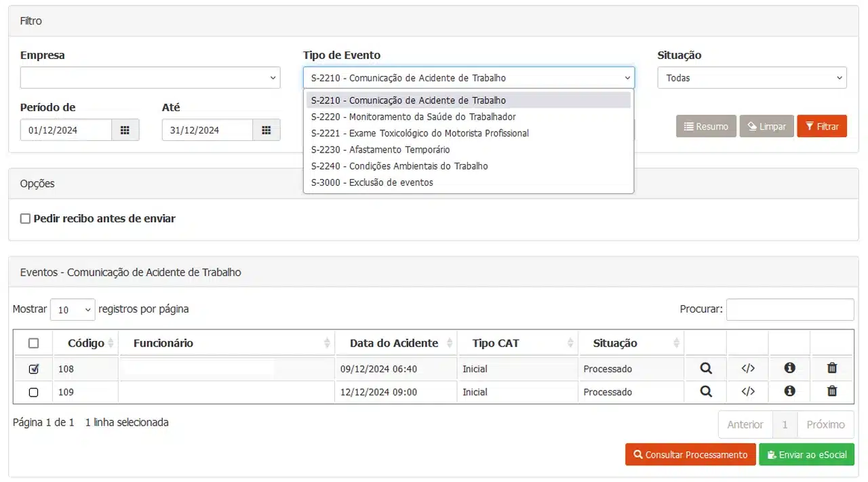Choose S-2221 Exame Toxicológico option
The image size is (868, 482).
point(468,133)
